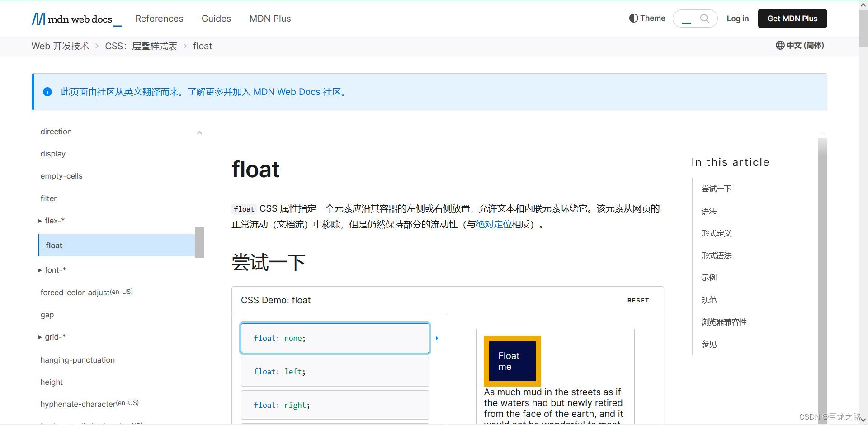The height and width of the screenshot is (425, 868).
Task: Expand the grid-* sidebar group
Action: pyautogui.click(x=40, y=337)
